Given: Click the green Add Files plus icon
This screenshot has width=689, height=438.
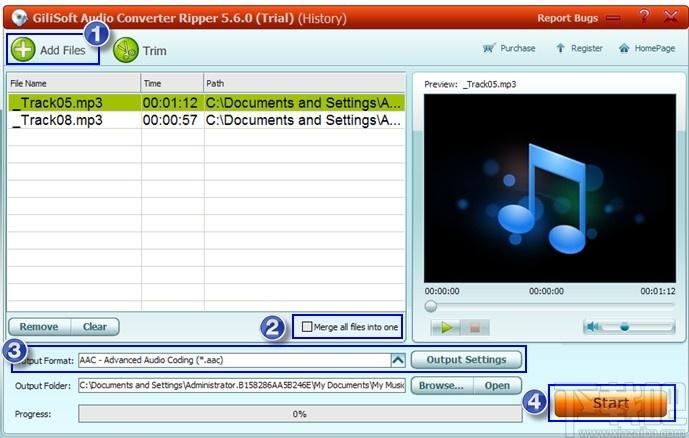Looking at the screenshot, I should tap(23, 49).
